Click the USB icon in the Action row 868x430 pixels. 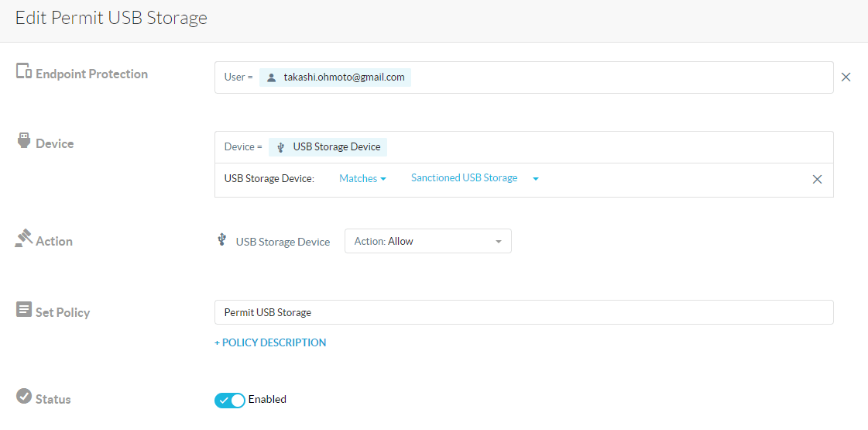pyautogui.click(x=222, y=239)
